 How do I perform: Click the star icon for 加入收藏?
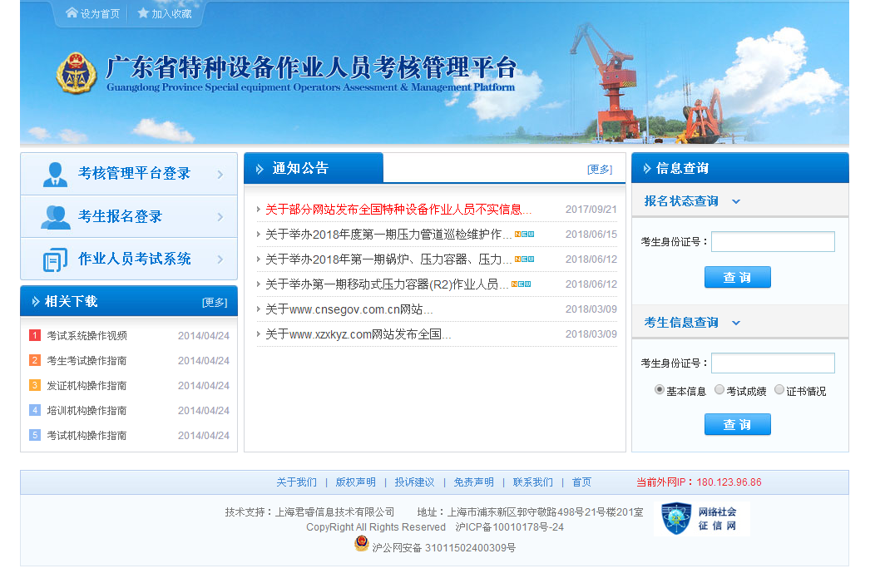coord(143,13)
